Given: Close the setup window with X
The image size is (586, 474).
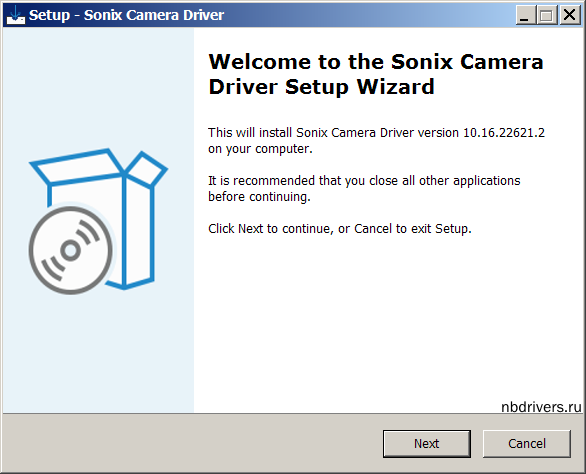Looking at the screenshot, I should [x=569, y=15].
